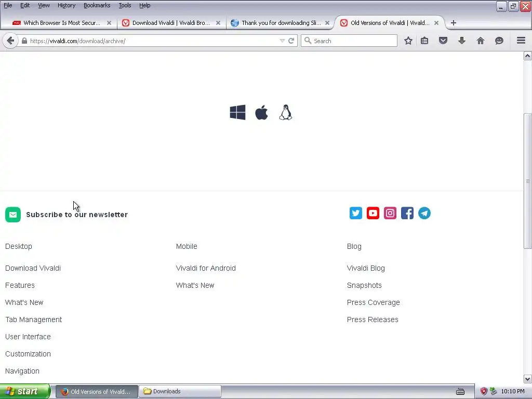Select the Windows download icon
Image resolution: width=532 pixels, height=399 pixels.
click(x=237, y=112)
